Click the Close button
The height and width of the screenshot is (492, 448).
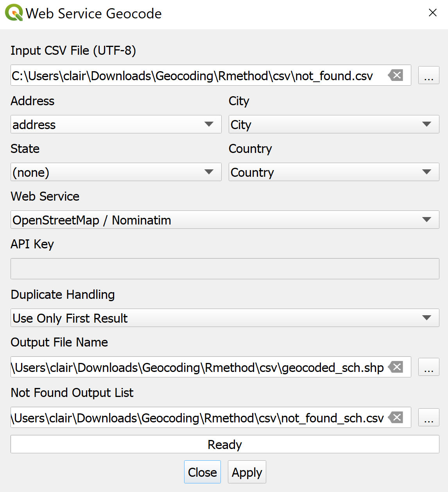[202, 472]
